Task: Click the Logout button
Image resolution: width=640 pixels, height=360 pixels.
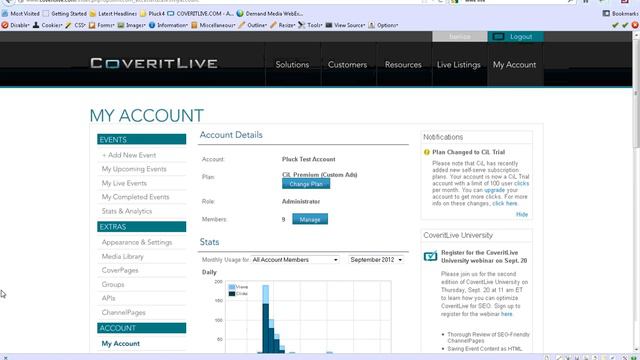Action: (516, 37)
